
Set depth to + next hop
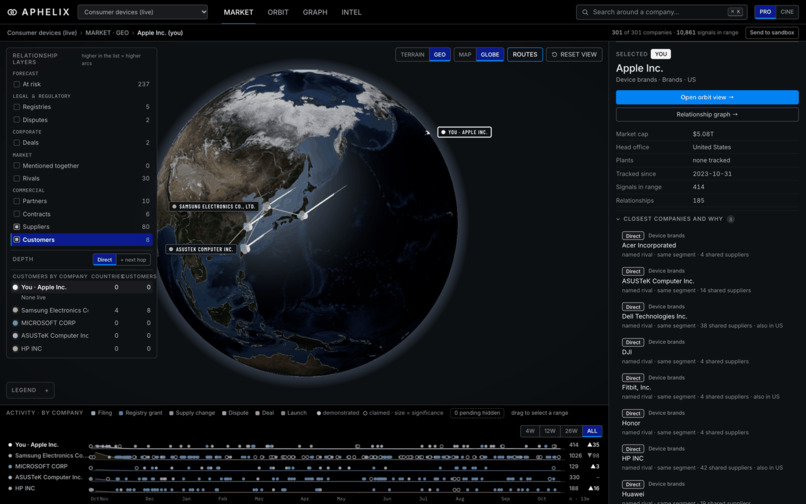point(134,260)
